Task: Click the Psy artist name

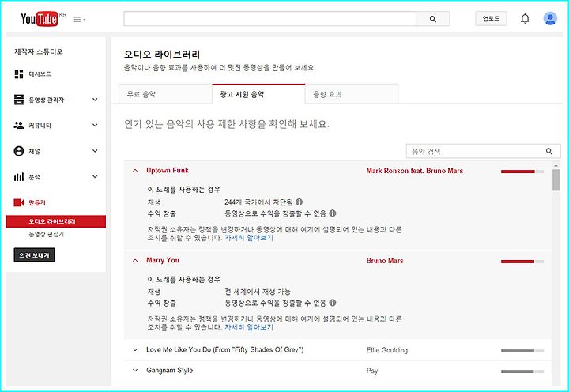Action: point(372,371)
